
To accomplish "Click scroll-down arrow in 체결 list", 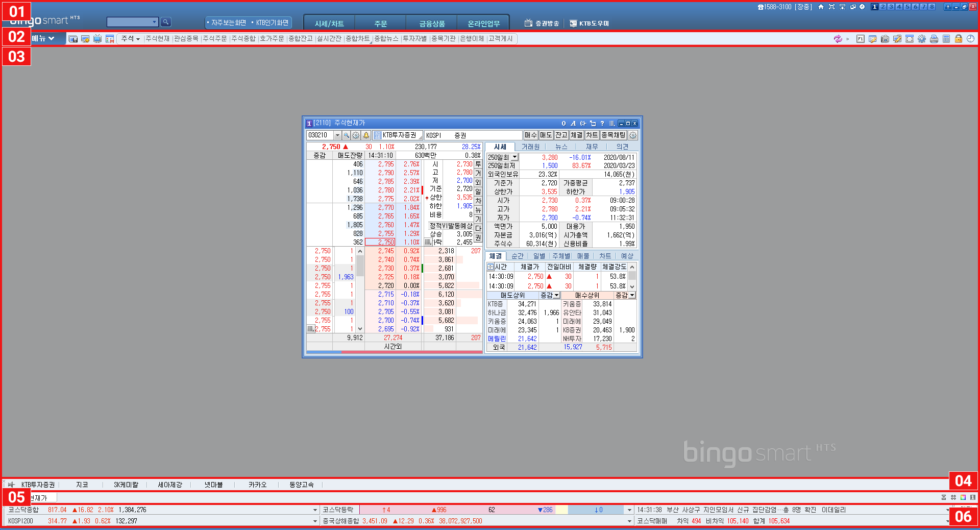I will [x=632, y=286].
